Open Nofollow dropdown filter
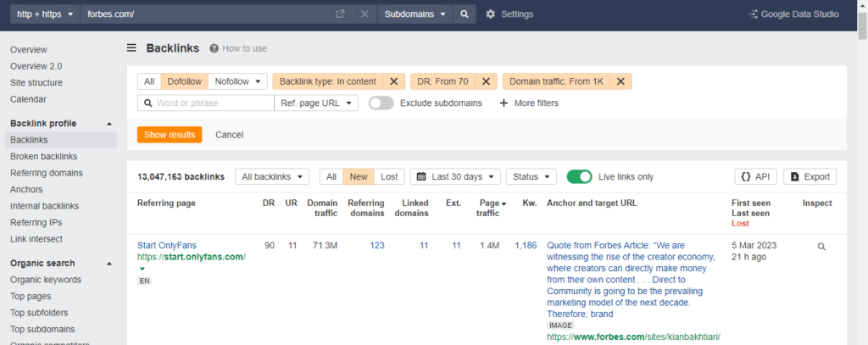The height and width of the screenshot is (345, 868). [237, 81]
